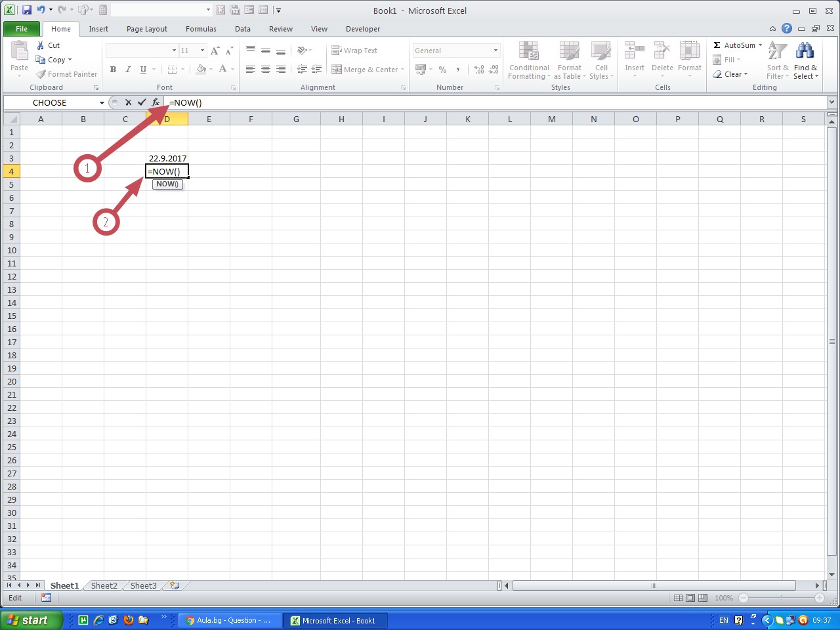Click the Macro recording status bar icon
Image resolution: width=840 pixels, height=630 pixels.
[46, 598]
